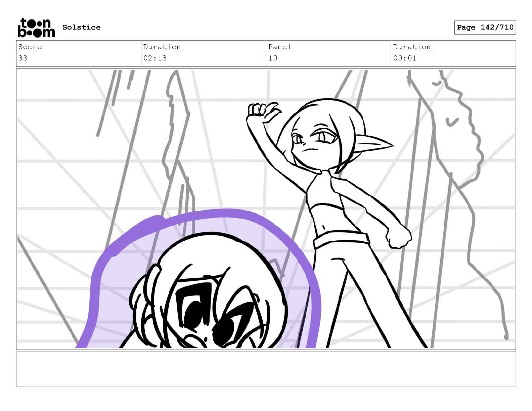Click the panel number "10"
The height and width of the screenshot is (411, 532).
pos(273,58)
